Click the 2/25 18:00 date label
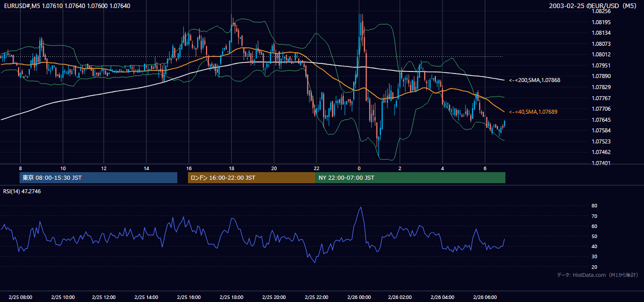The width and height of the screenshot is (644, 302). pyautogui.click(x=231, y=297)
